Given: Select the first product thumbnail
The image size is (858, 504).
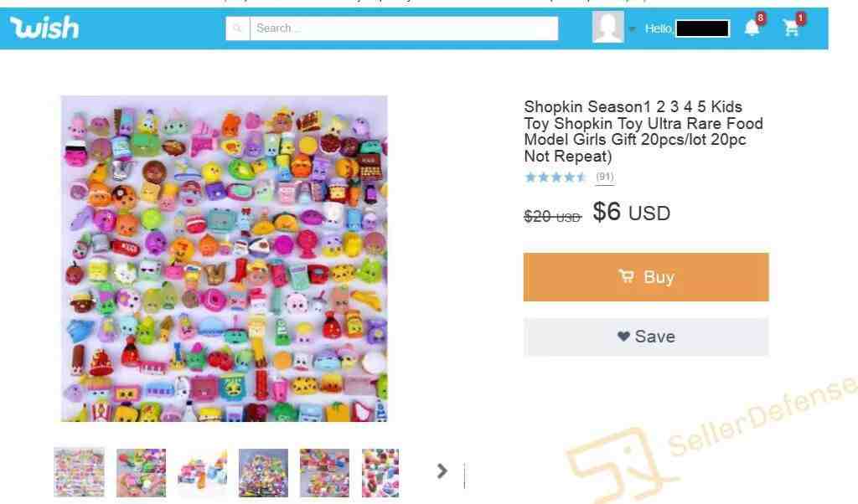Looking at the screenshot, I should pyautogui.click(x=79, y=472).
